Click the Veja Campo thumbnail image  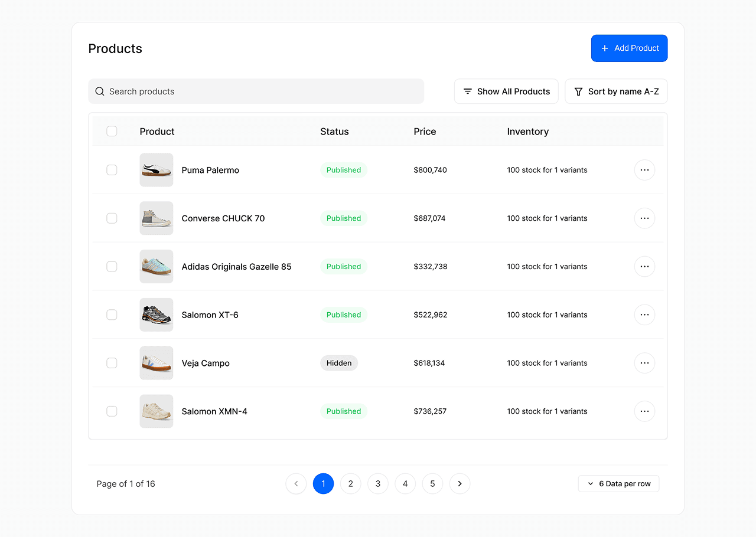[157, 363]
